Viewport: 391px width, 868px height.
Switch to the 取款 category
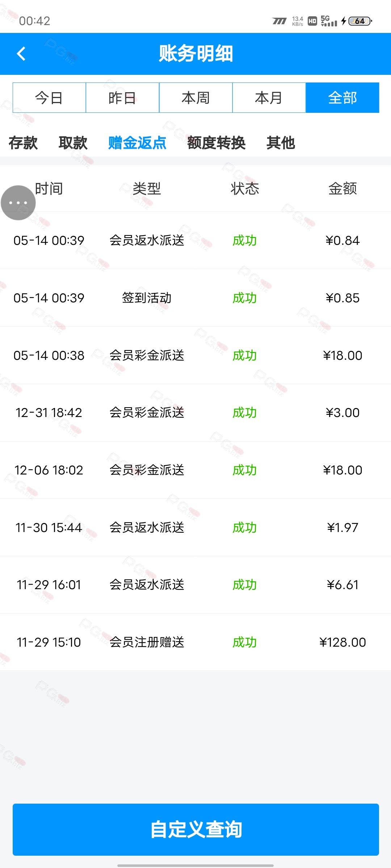pos(73,143)
